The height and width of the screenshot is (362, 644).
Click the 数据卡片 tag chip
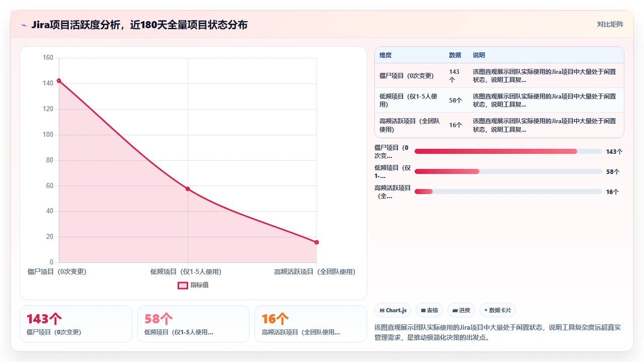(498, 310)
